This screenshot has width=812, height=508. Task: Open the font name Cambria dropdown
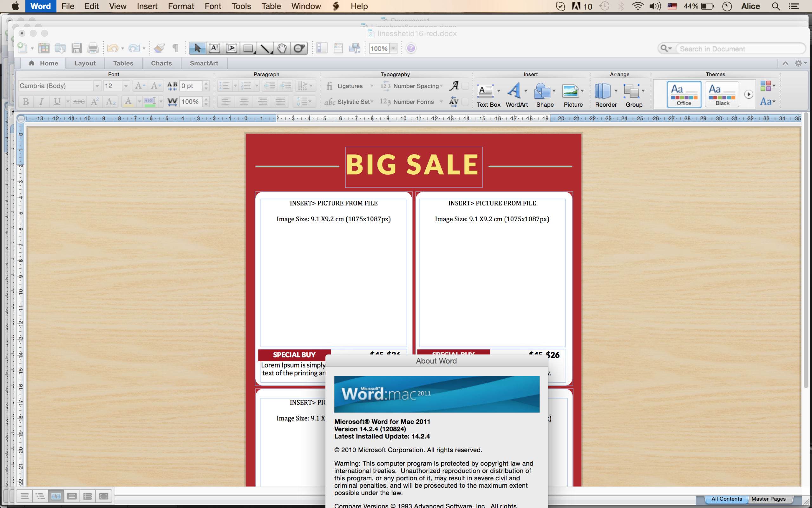97,86
